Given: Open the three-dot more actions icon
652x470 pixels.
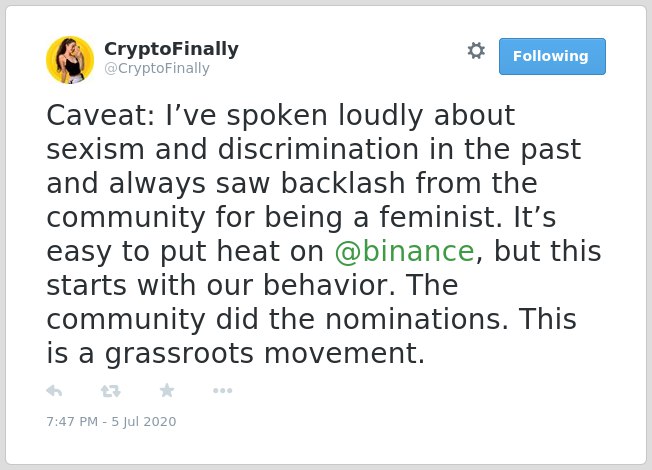Looking at the screenshot, I should pos(222,391).
